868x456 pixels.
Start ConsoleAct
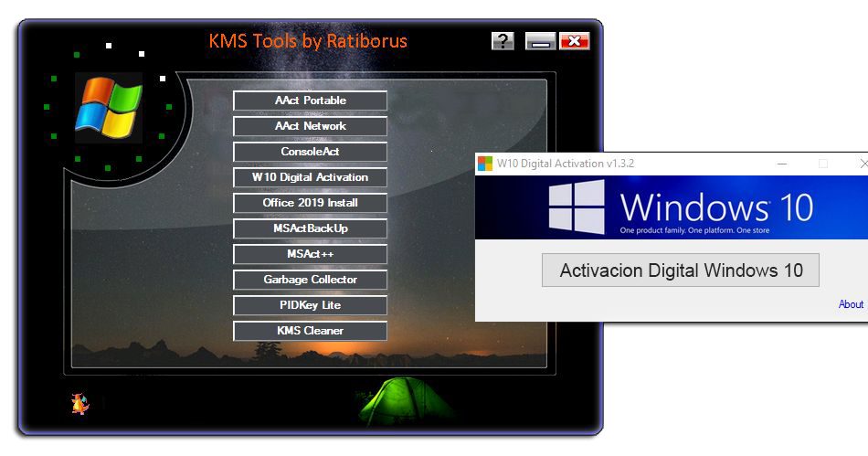(310, 152)
